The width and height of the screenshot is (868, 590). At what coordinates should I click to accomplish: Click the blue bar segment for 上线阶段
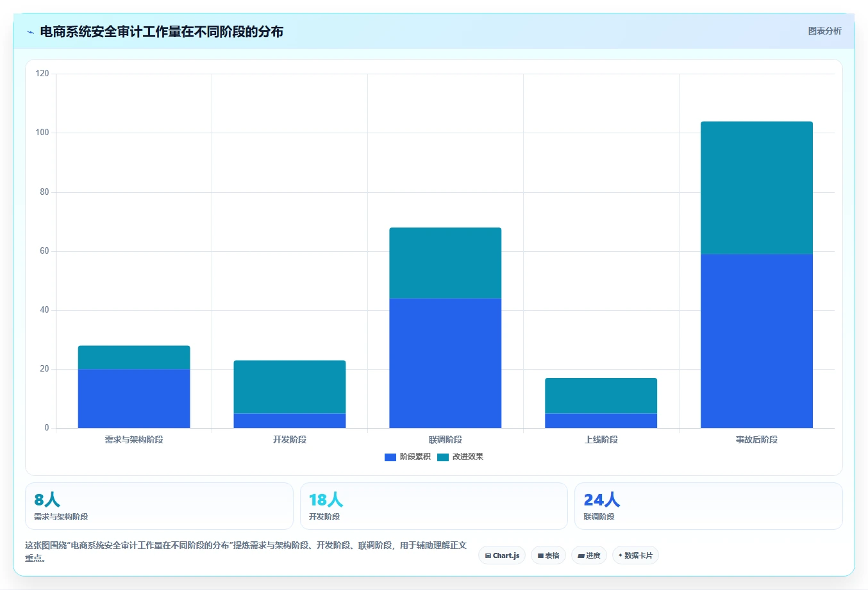[601, 421]
